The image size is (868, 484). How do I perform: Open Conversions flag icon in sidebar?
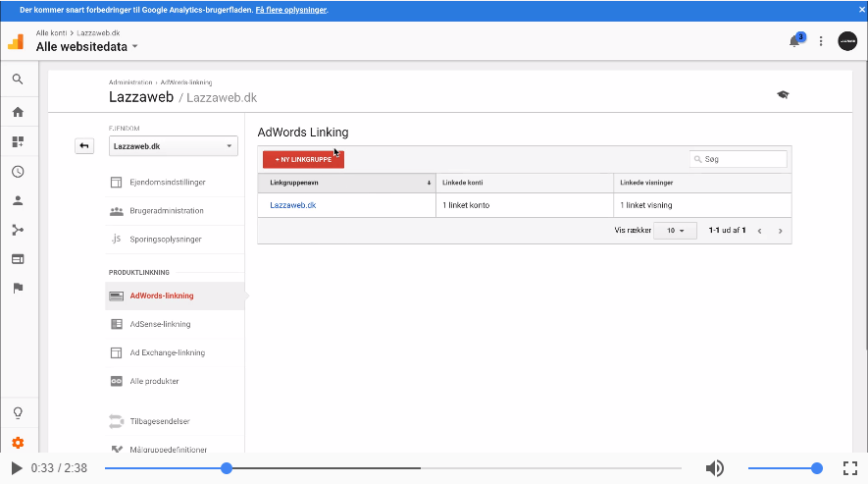(18, 289)
